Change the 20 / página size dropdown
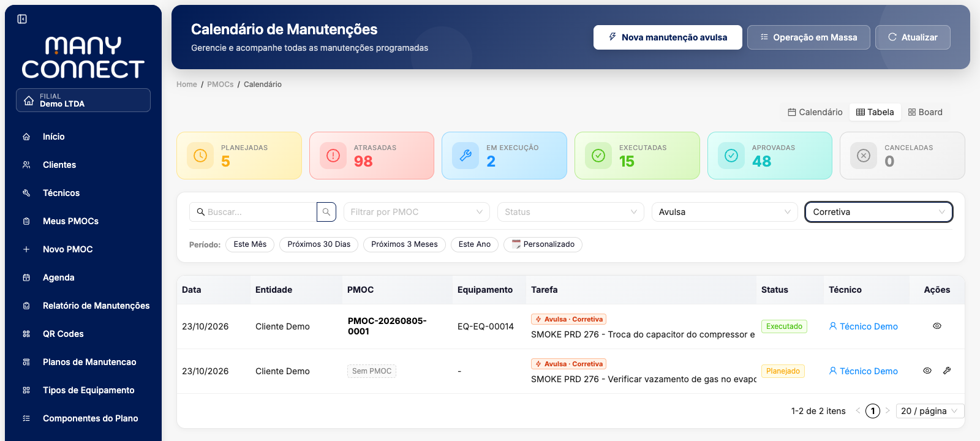The width and height of the screenshot is (980, 441). click(x=930, y=411)
